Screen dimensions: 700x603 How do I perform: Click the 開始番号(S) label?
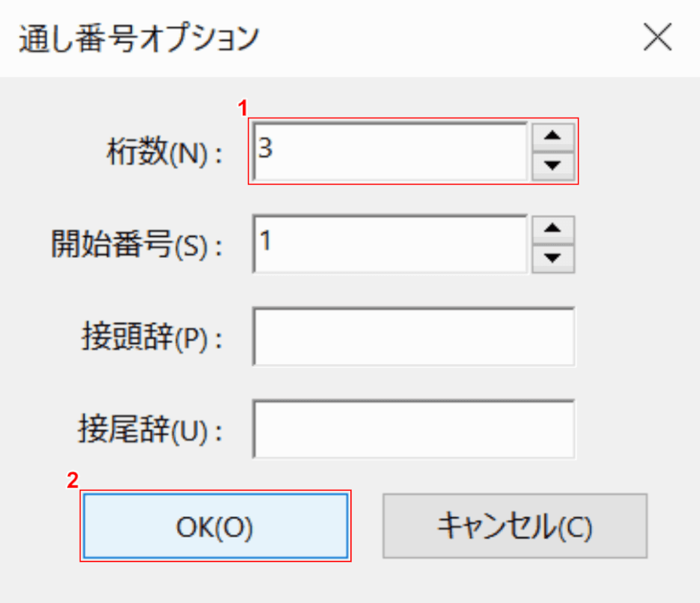(136, 246)
